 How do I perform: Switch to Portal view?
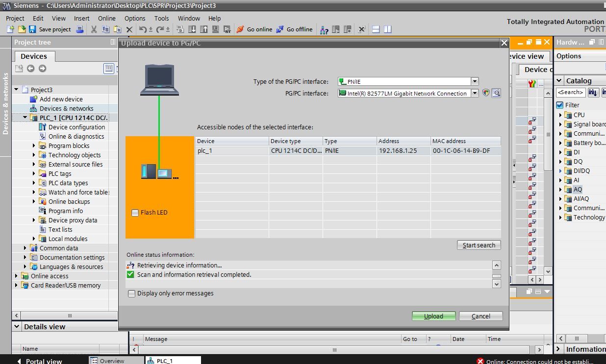pos(39,361)
